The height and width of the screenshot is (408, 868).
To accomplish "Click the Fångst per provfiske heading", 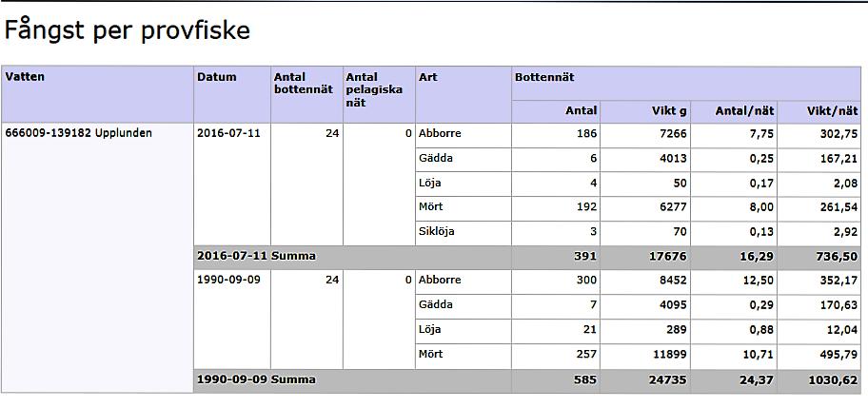I will (128, 31).
